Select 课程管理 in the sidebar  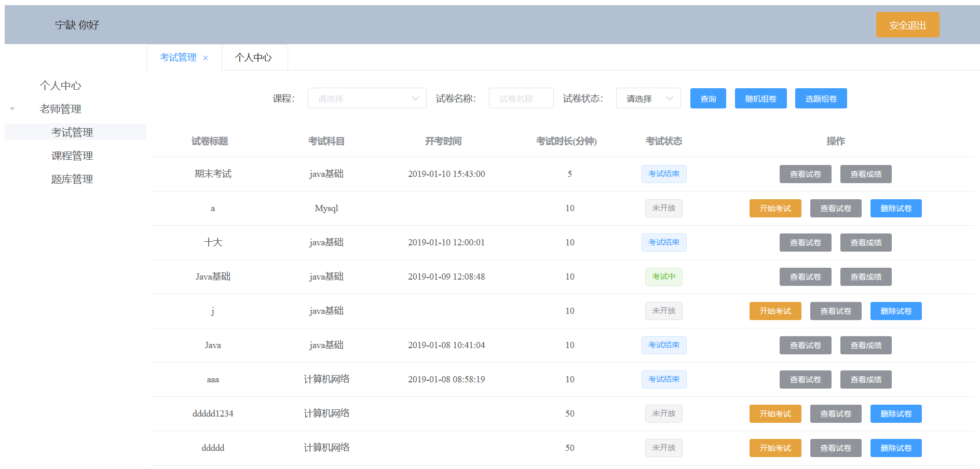pos(72,155)
